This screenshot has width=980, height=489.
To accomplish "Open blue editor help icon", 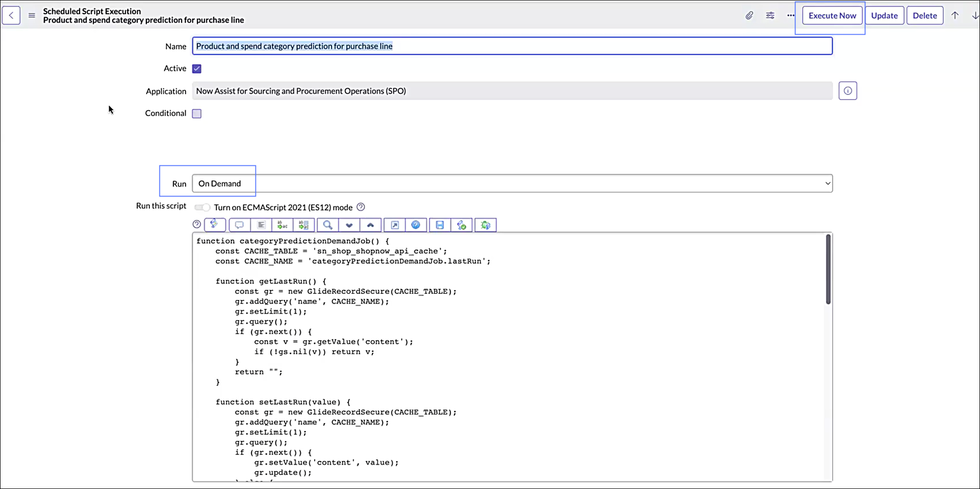I will (x=416, y=225).
